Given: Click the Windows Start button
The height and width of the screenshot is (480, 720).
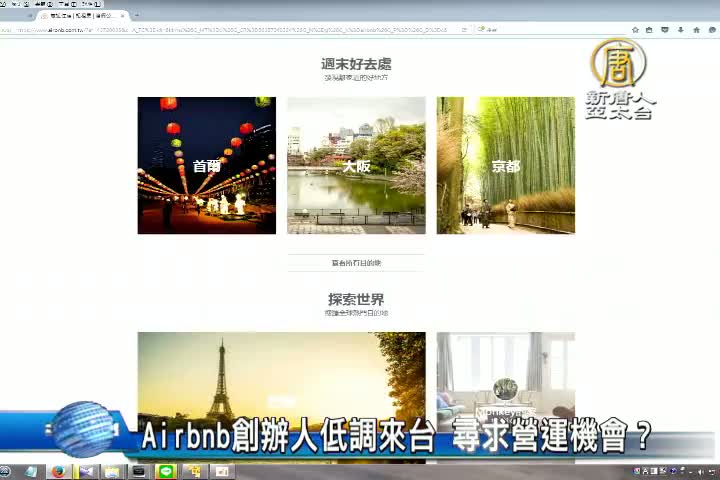Looking at the screenshot, I should click(x=8, y=471).
